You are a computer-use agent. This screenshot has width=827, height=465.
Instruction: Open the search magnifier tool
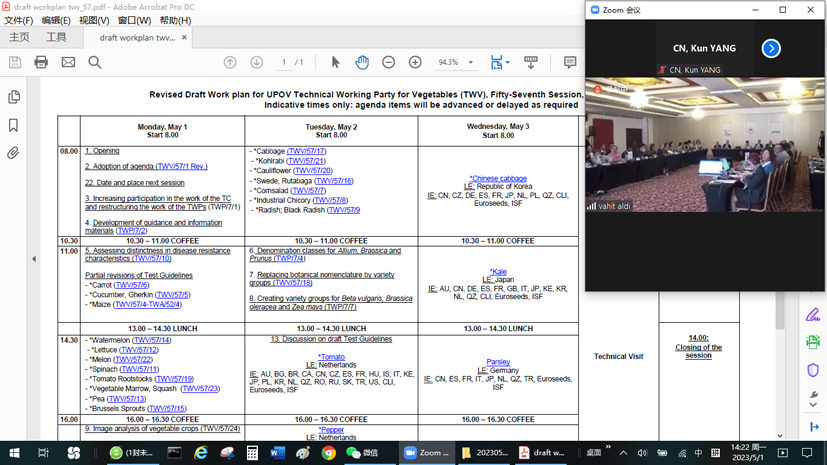(x=95, y=62)
